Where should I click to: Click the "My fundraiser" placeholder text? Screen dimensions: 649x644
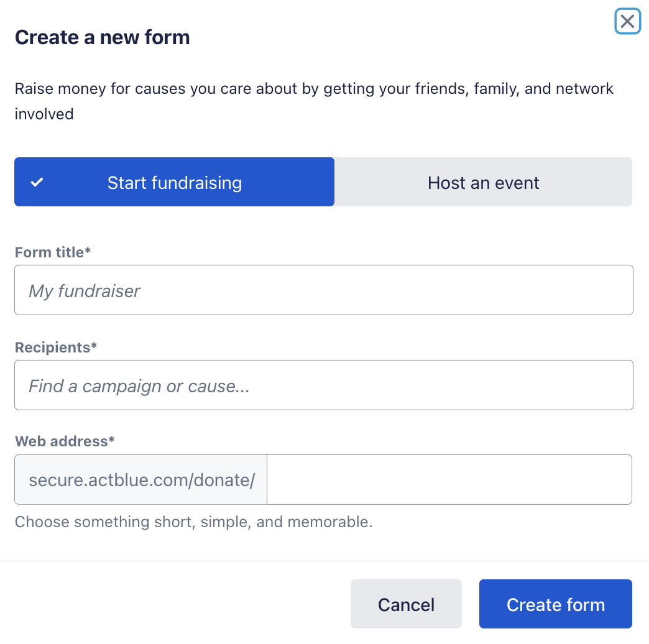85,291
